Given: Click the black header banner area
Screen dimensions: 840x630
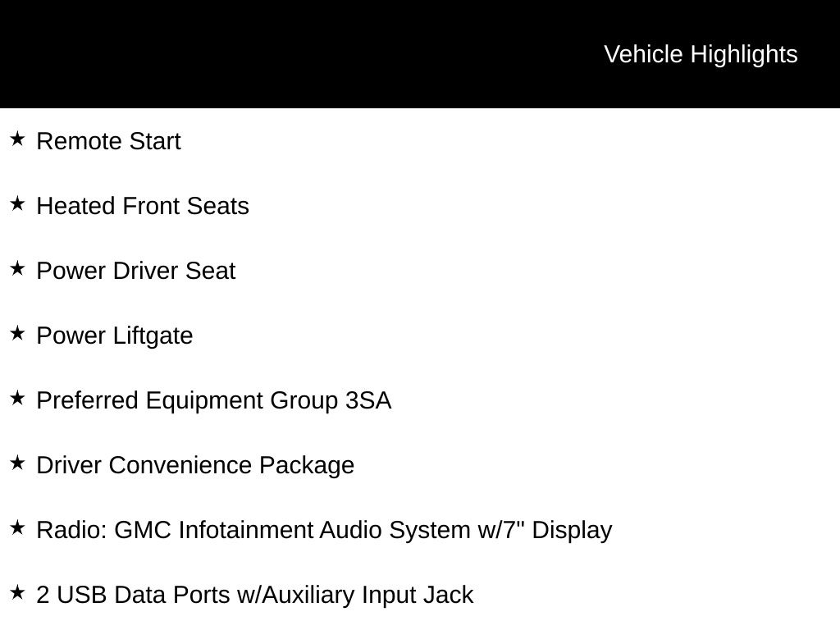Looking at the screenshot, I should (420, 53).
